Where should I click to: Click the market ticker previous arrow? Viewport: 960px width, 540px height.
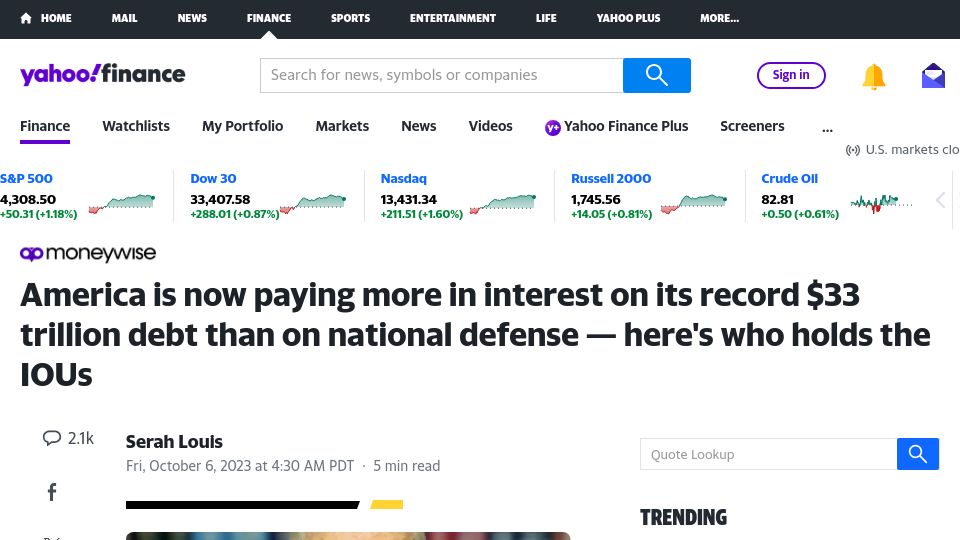click(x=941, y=199)
